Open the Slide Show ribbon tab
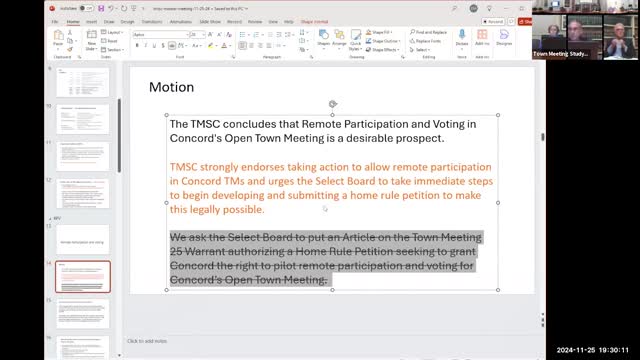The width and height of the screenshot is (640, 360). click(210, 22)
